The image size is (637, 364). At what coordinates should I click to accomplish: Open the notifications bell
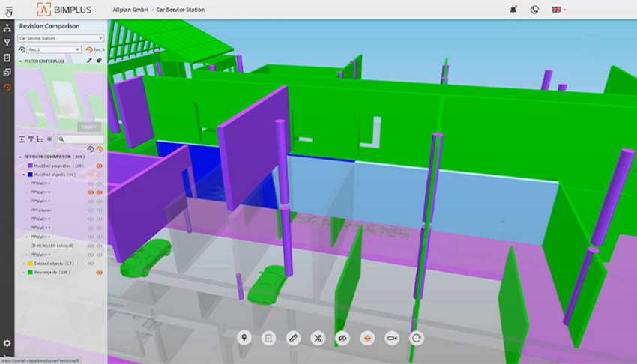pos(513,10)
